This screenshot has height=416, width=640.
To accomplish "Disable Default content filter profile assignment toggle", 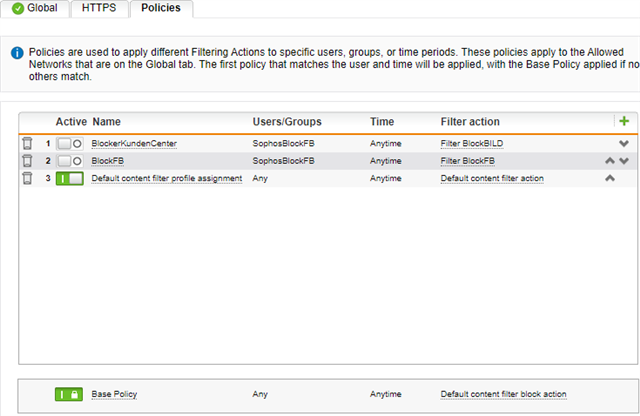I will point(69,178).
